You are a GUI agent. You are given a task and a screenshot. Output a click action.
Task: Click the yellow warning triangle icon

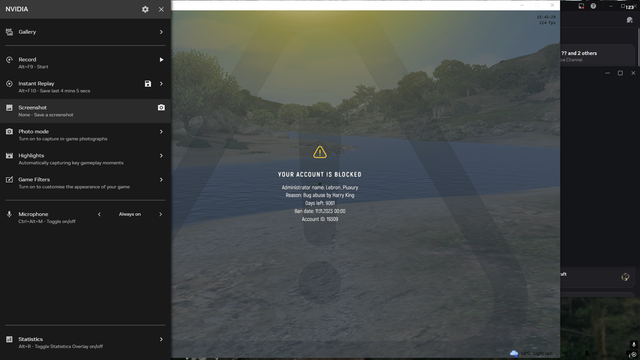[320, 152]
